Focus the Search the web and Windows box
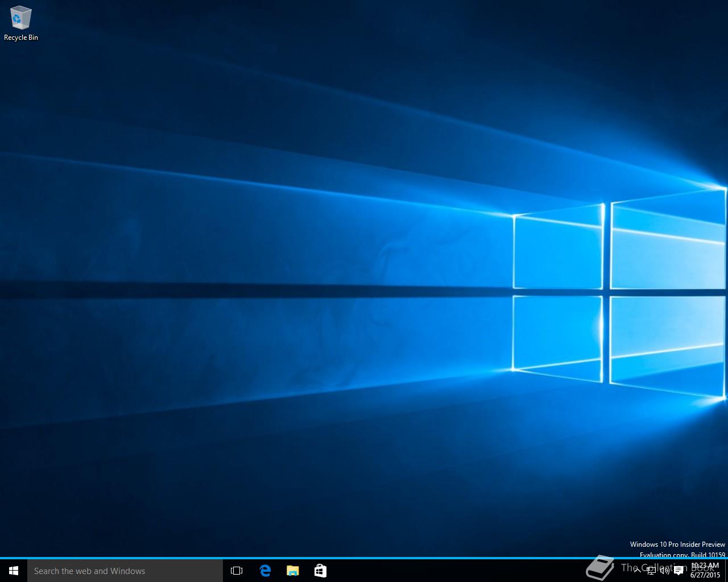Screen dimensions: 728x582 pos(125,571)
